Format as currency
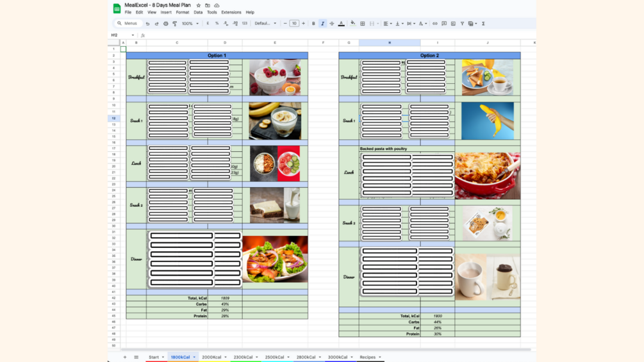This screenshot has width=644, height=362. [x=208, y=24]
